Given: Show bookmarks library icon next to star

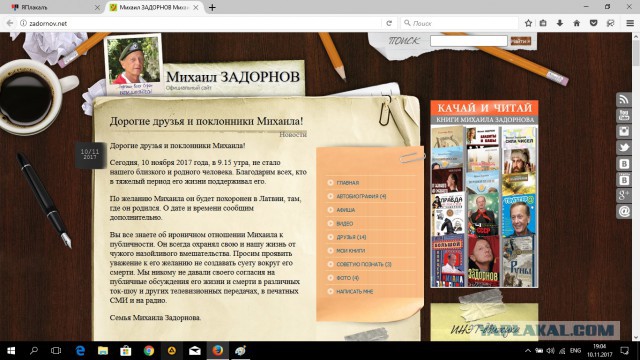Looking at the screenshot, I should pyautogui.click(x=543, y=23).
